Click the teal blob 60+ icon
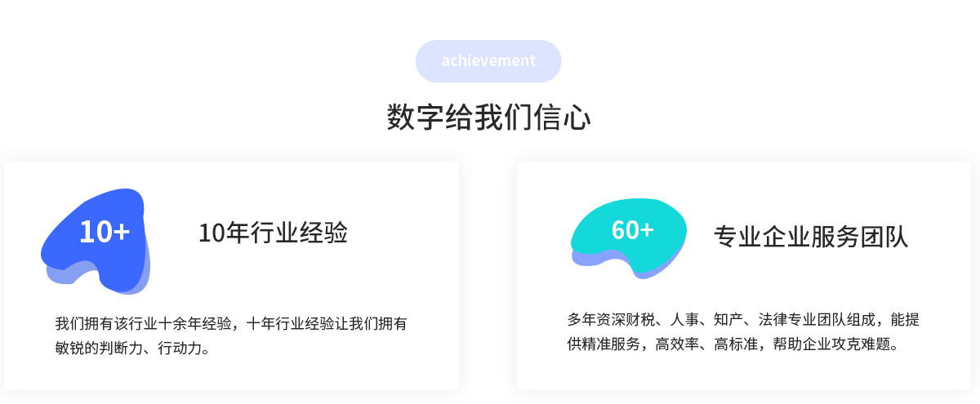 tap(629, 231)
